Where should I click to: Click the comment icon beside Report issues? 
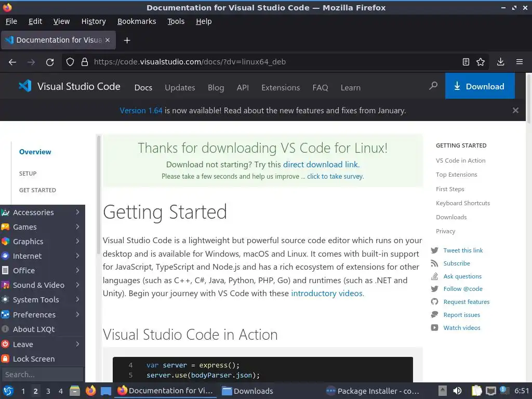435,315
